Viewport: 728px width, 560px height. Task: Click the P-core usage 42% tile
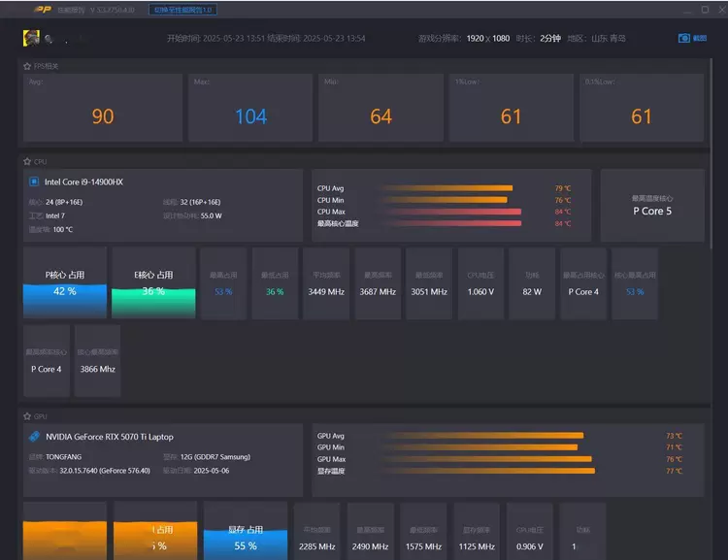point(65,282)
